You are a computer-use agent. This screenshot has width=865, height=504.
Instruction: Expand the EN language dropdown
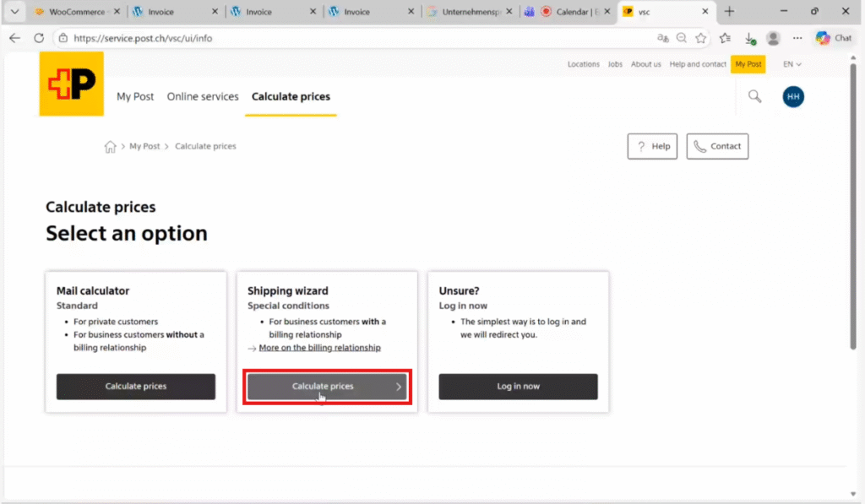tap(792, 64)
